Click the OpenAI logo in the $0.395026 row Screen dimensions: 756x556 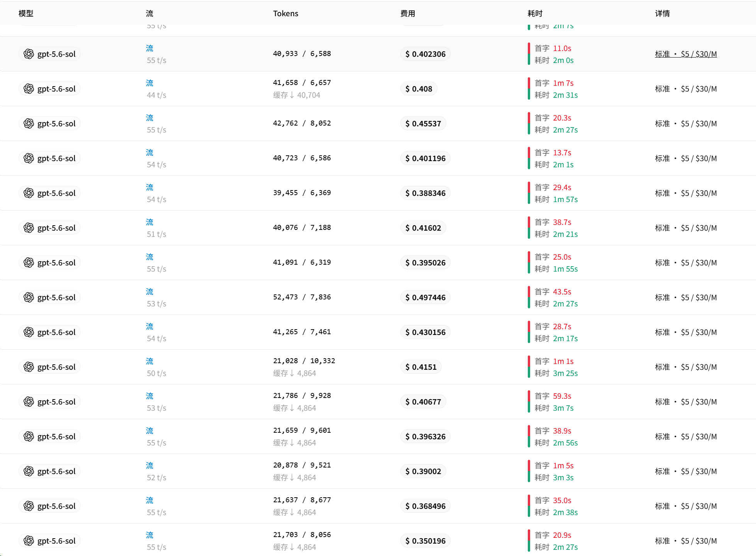29,263
